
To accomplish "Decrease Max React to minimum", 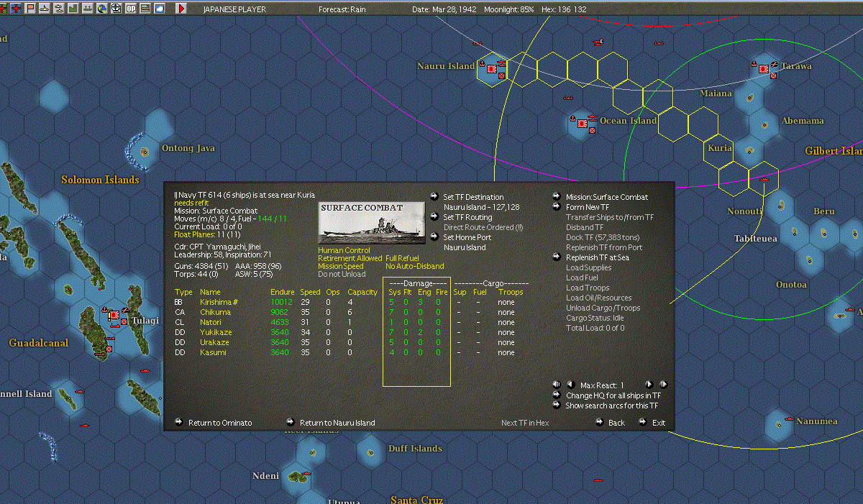I will (557, 385).
